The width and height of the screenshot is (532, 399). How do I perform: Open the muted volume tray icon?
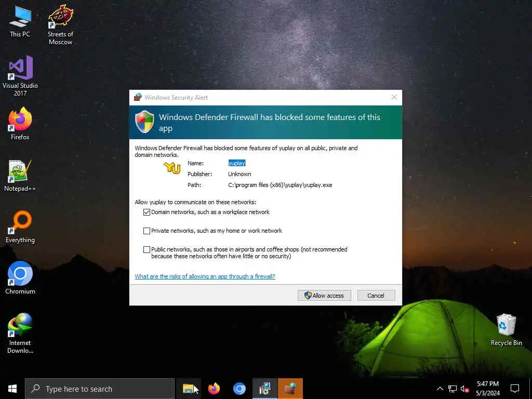[x=464, y=389]
